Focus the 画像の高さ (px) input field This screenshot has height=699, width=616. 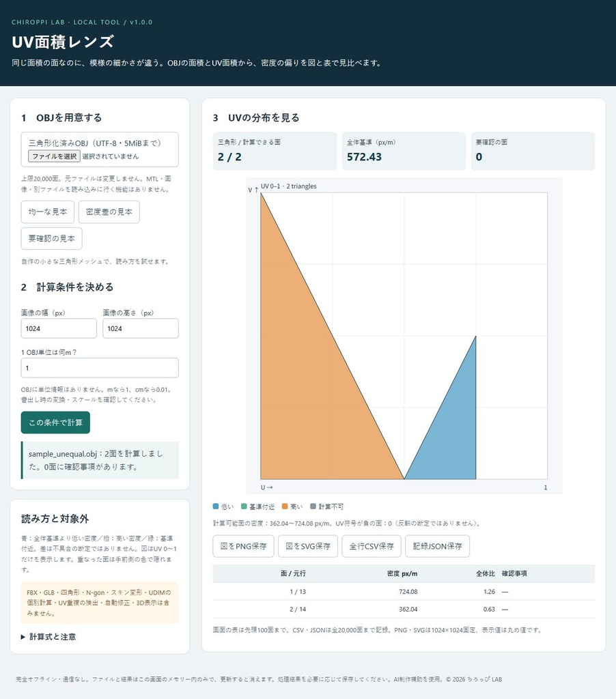(141, 328)
